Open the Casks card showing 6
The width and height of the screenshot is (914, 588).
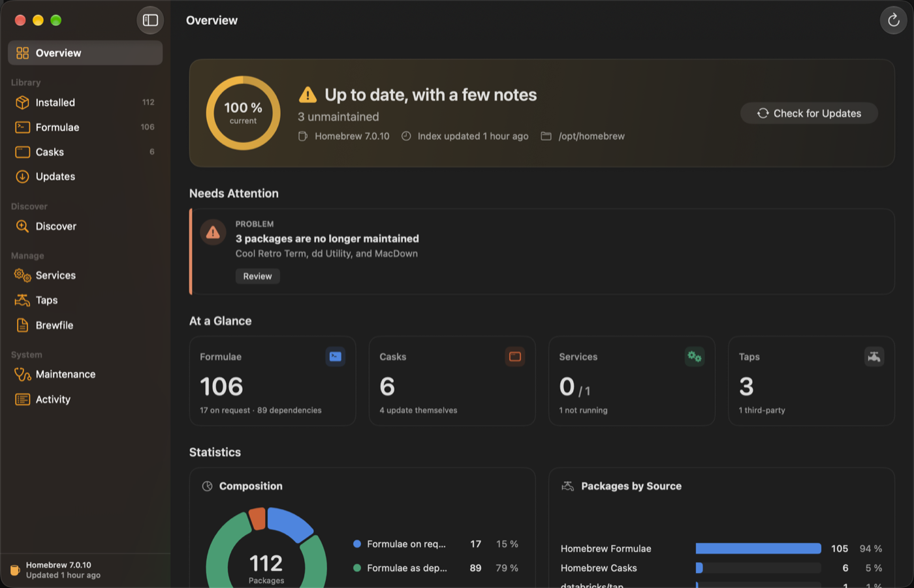[x=452, y=381]
